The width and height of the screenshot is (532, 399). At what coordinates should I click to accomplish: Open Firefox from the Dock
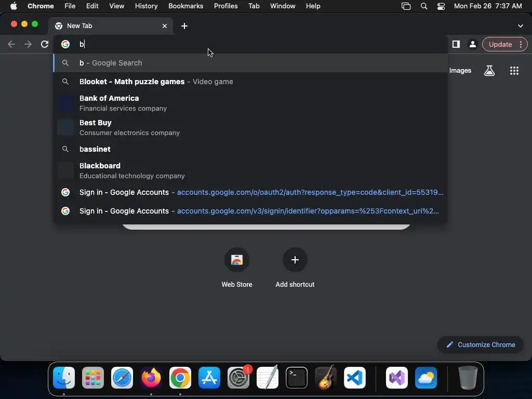[151, 378]
